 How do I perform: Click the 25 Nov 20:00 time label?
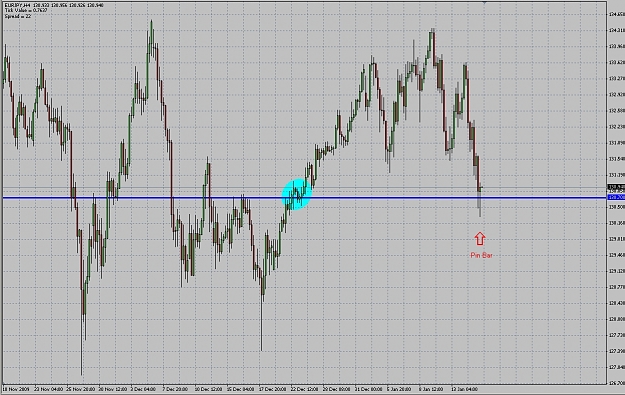tap(81, 389)
